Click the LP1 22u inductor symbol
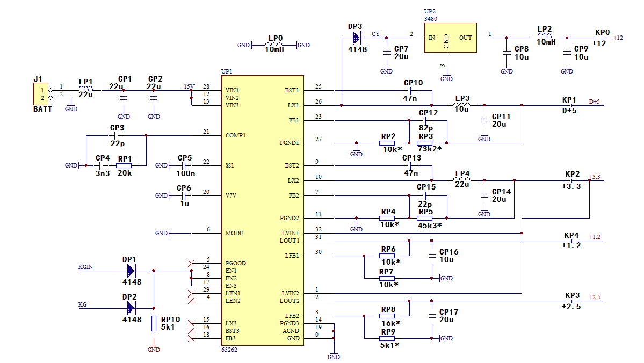This screenshot has width=644, height=363. [x=85, y=88]
